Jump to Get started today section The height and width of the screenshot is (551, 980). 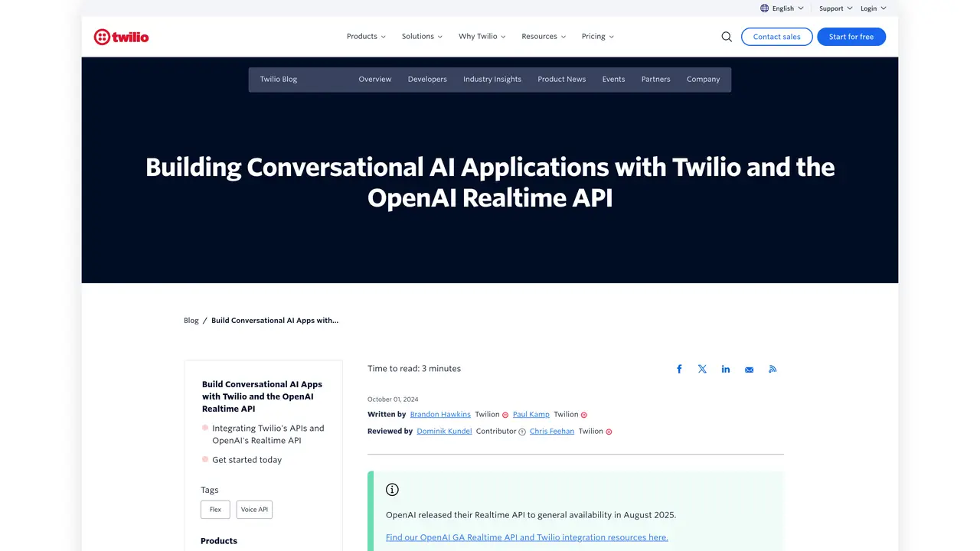click(247, 460)
